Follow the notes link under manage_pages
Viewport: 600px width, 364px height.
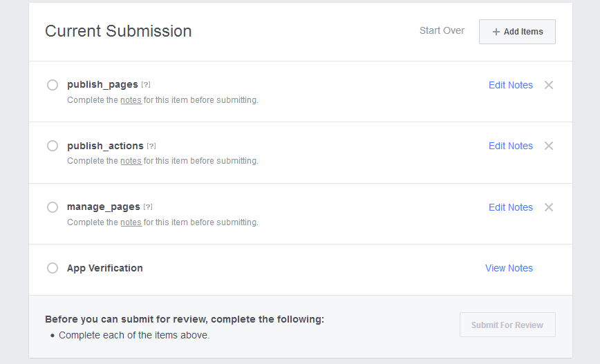coord(131,222)
